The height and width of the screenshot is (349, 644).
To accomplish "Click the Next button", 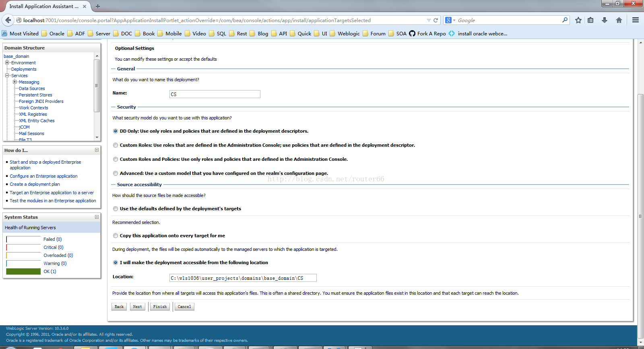I will tap(137, 306).
